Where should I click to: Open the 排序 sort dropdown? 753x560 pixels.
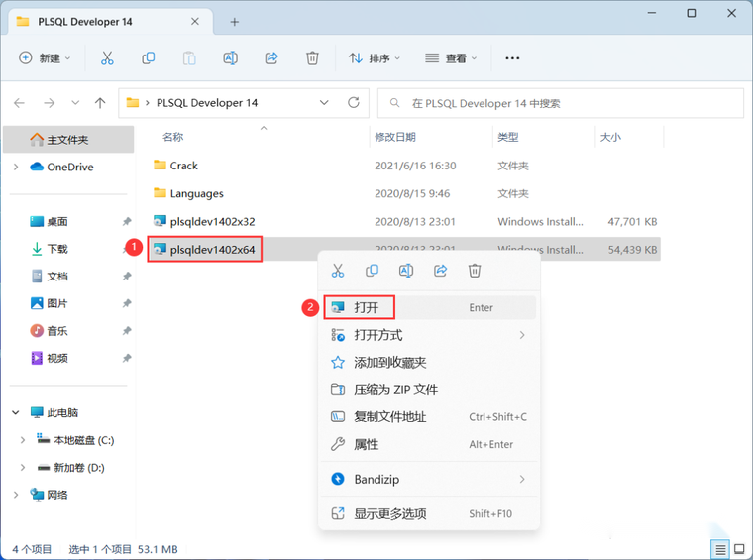(x=375, y=58)
